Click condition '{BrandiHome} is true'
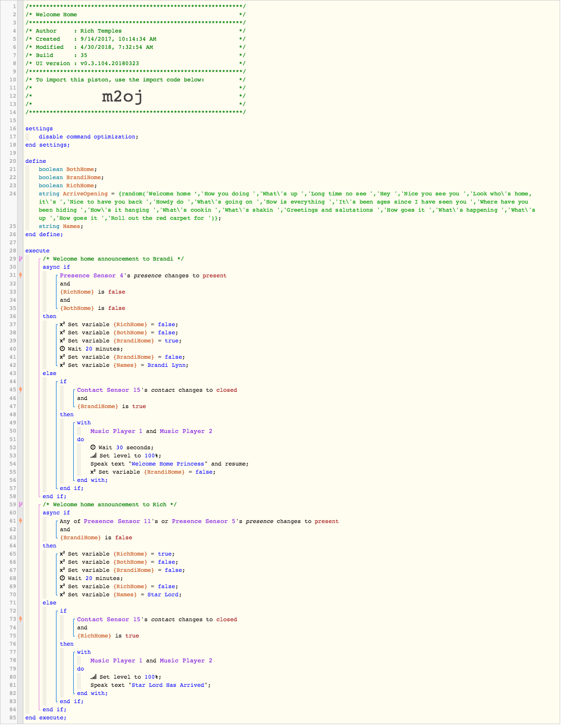564x728 pixels. (112, 406)
